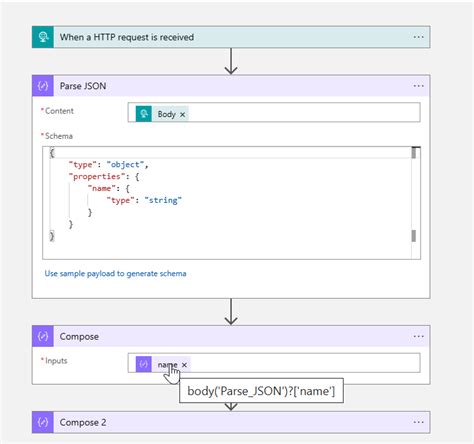
Task: Open the HTTP request trigger's ellipsis menu
Action: click(418, 37)
